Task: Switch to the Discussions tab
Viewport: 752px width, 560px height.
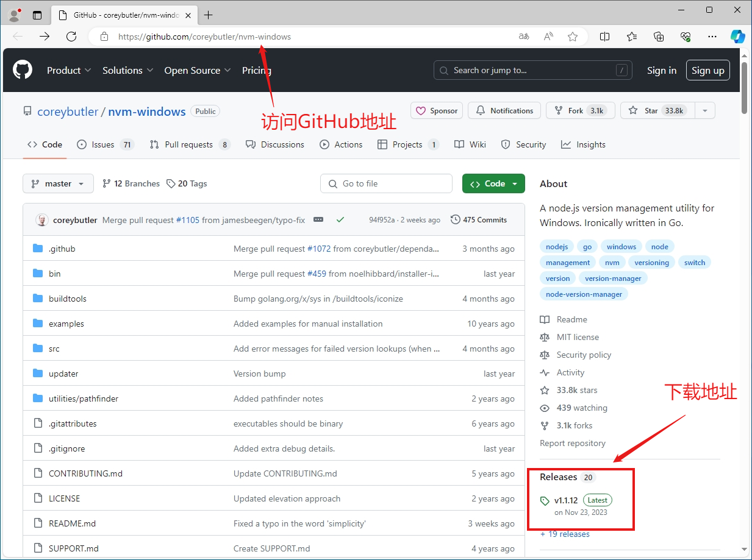Action: click(275, 144)
